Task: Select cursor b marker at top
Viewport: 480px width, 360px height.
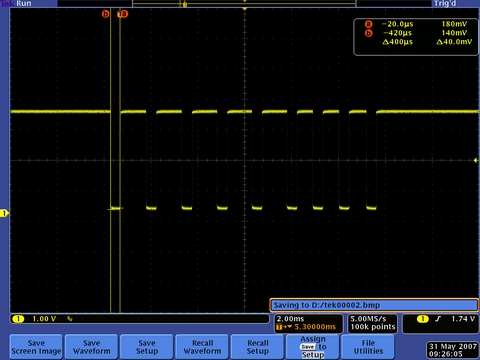Action: tap(106, 14)
